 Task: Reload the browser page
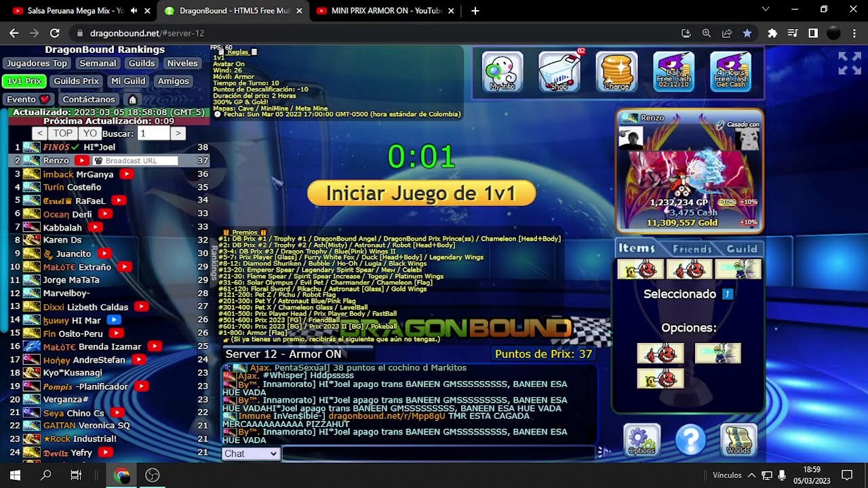[x=55, y=33]
